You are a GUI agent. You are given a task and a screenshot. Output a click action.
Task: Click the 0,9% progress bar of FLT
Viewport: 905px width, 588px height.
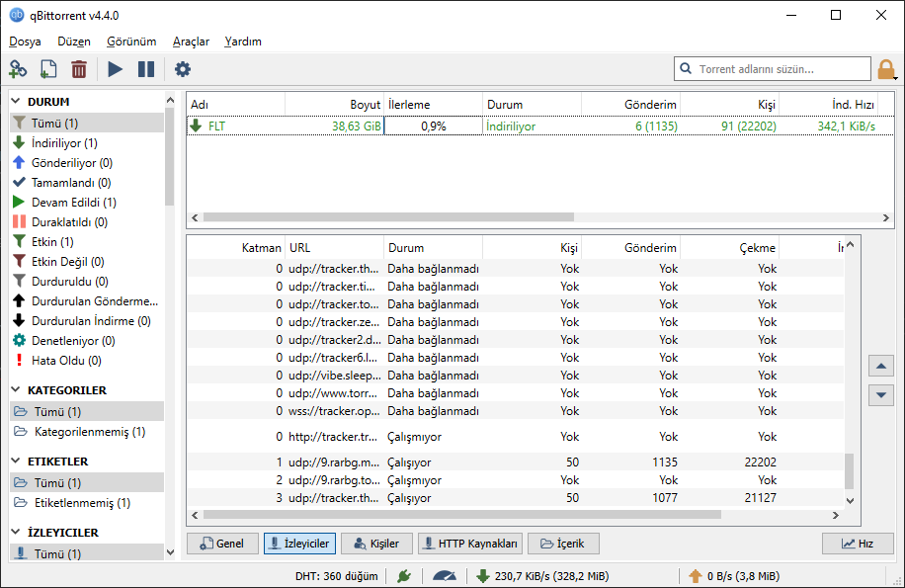click(433, 126)
